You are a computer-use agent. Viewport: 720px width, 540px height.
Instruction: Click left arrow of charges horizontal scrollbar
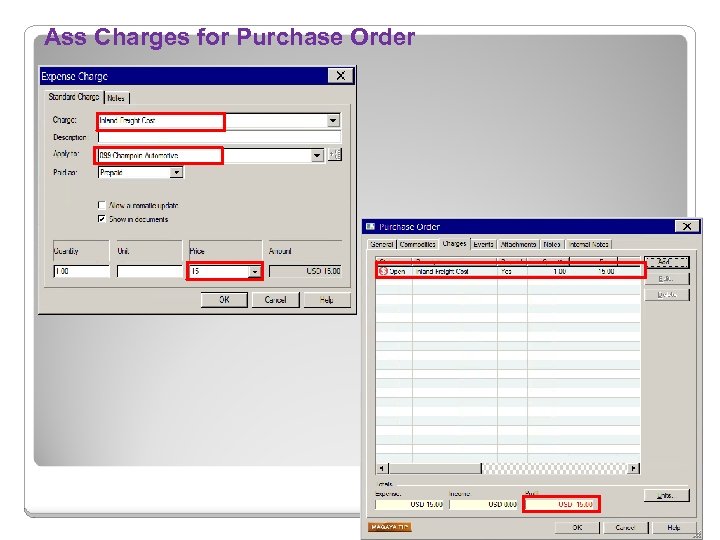point(382,468)
